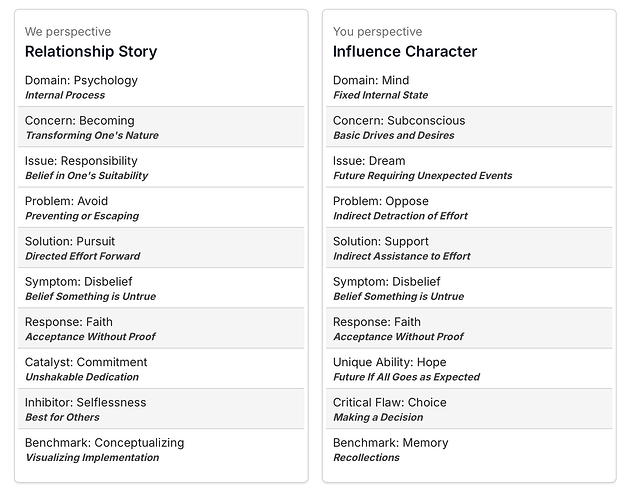Screen dimensions: 632x500
Task: Click the Relationship Story card heading
Action: tap(91, 52)
